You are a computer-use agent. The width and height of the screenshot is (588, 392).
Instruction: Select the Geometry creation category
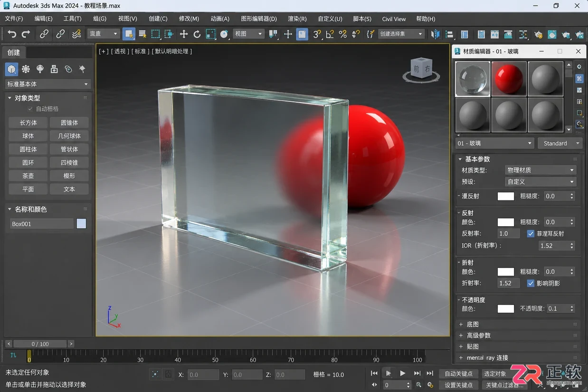coord(12,69)
